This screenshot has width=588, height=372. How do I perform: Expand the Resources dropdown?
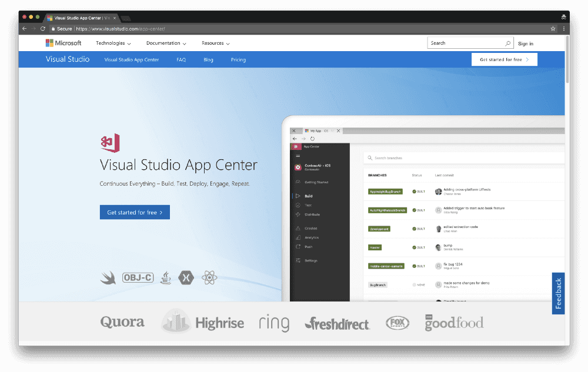tap(216, 43)
